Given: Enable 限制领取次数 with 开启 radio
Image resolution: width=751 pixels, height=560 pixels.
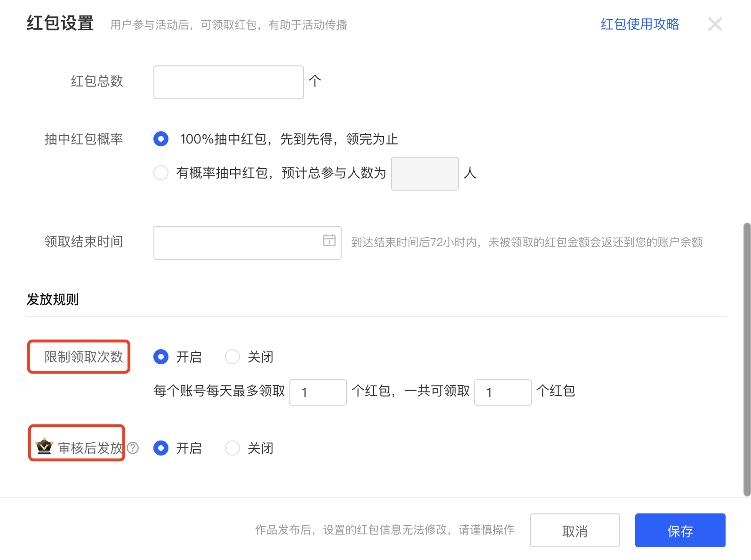Looking at the screenshot, I should 161,357.
